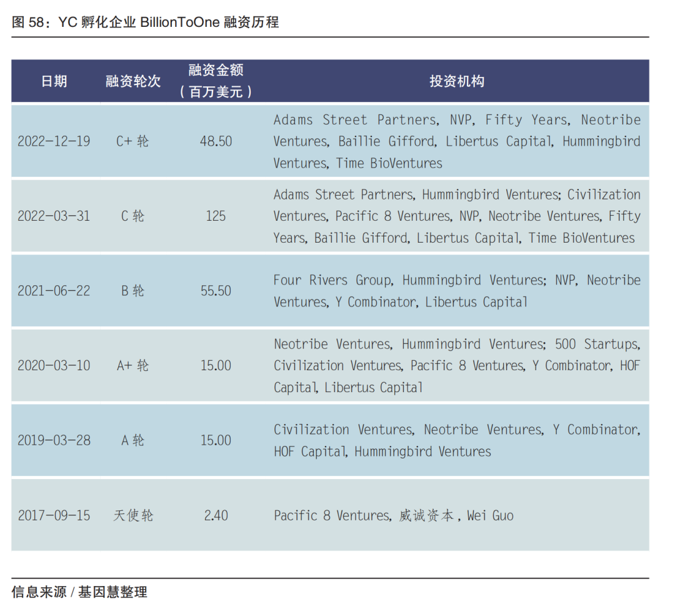Screen dimensions: 675x616
Task: Select the 48.50 amount cell
Action: pos(216,141)
